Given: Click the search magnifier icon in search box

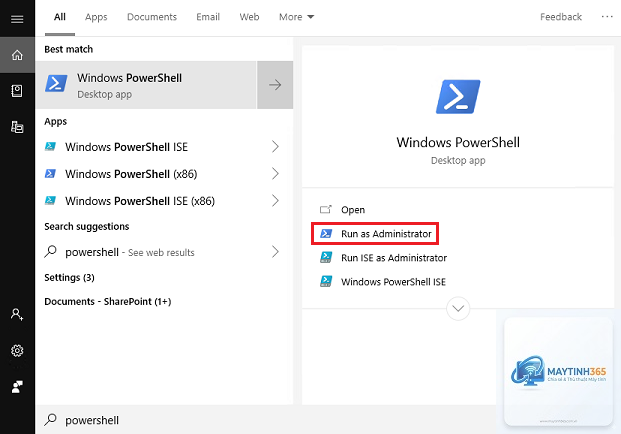Looking at the screenshot, I should (x=50, y=419).
